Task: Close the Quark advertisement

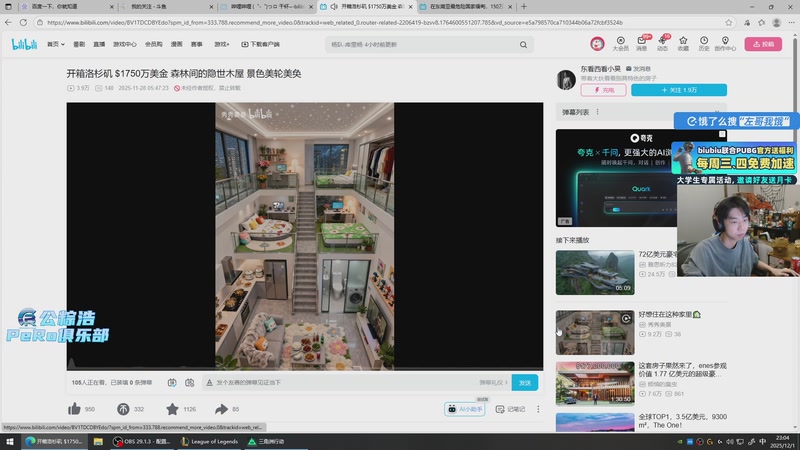Action: pyautogui.click(x=721, y=134)
